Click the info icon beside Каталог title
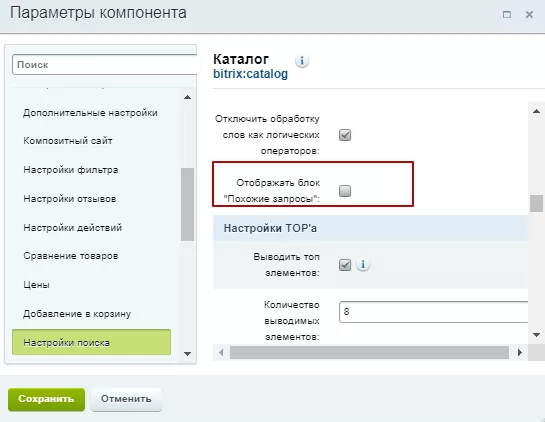The image size is (545, 422). tap(302, 61)
